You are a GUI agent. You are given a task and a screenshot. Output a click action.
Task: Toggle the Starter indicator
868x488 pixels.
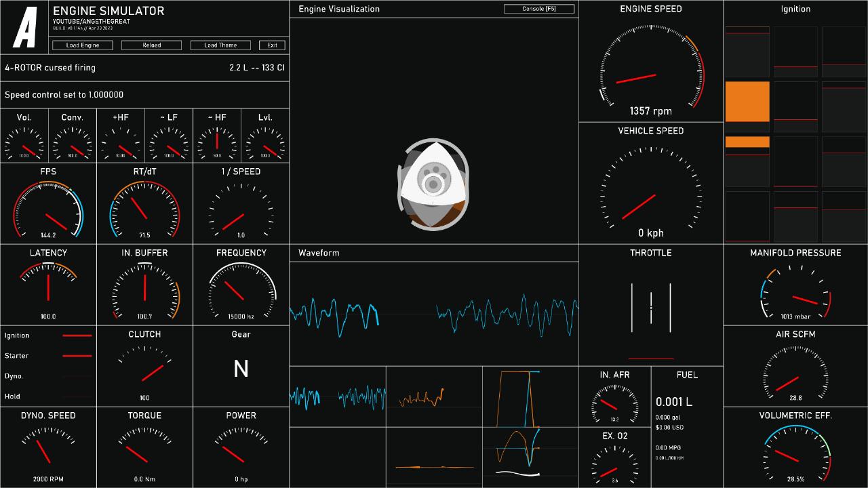77,355
